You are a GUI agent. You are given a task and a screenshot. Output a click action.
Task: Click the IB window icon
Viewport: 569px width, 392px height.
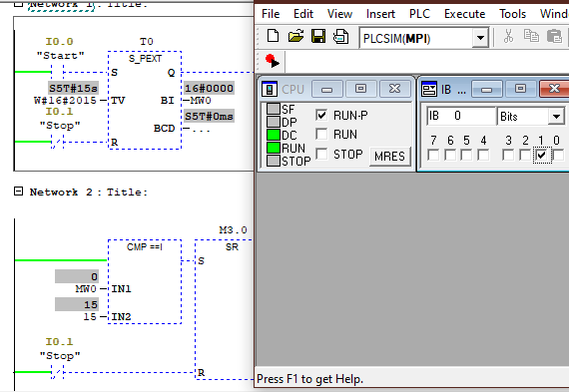tap(429, 89)
